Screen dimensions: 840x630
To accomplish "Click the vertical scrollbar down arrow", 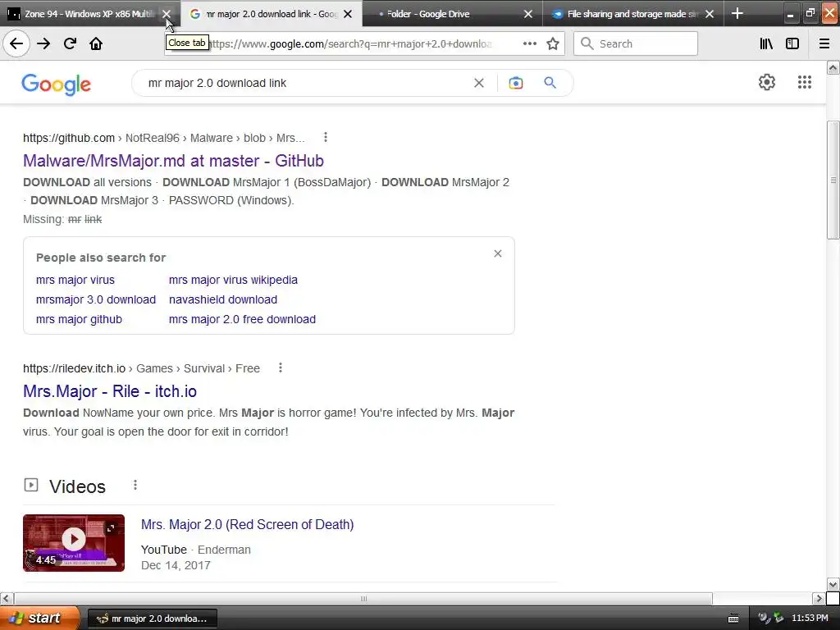I will tap(833, 584).
